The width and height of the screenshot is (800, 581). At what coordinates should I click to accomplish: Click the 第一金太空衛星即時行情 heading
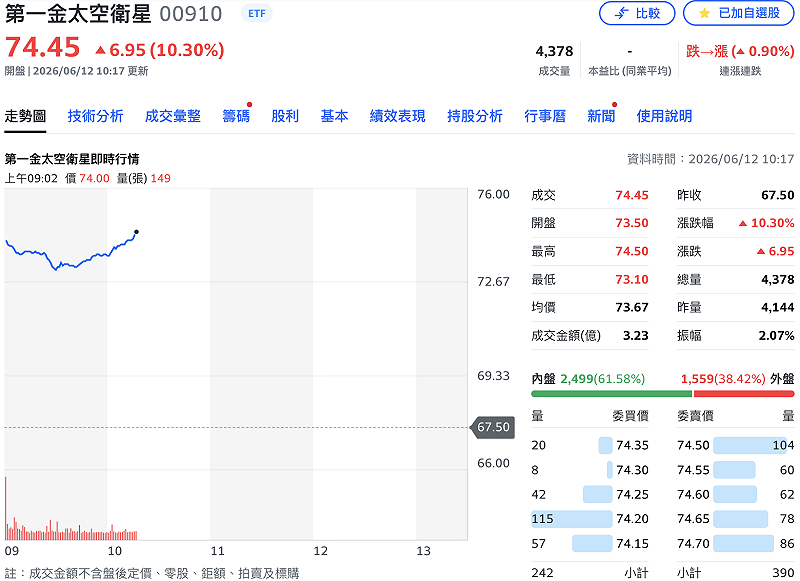(72, 159)
